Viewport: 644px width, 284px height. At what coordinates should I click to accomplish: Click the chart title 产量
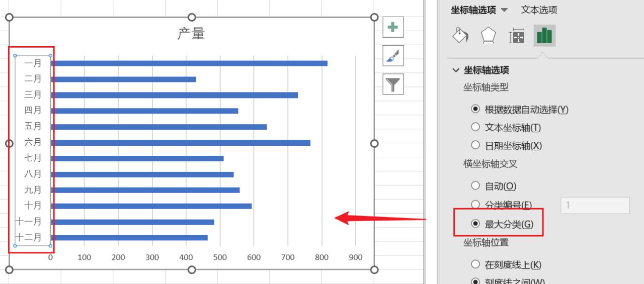click(191, 34)
